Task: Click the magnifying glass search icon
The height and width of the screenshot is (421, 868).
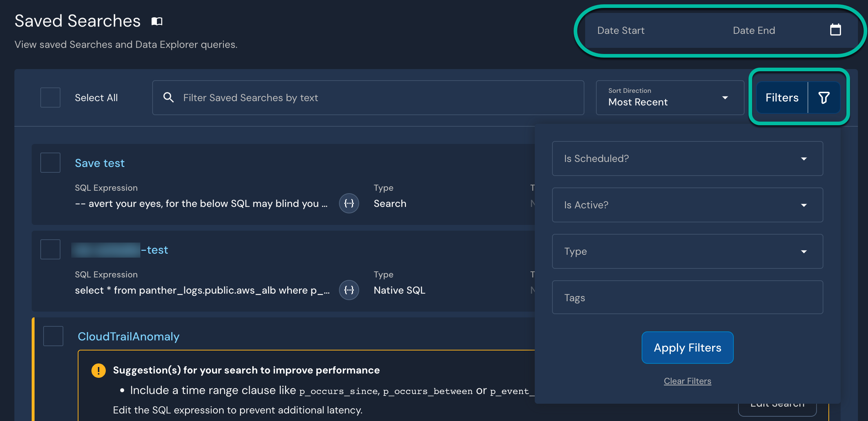Action: coord(168,97)
